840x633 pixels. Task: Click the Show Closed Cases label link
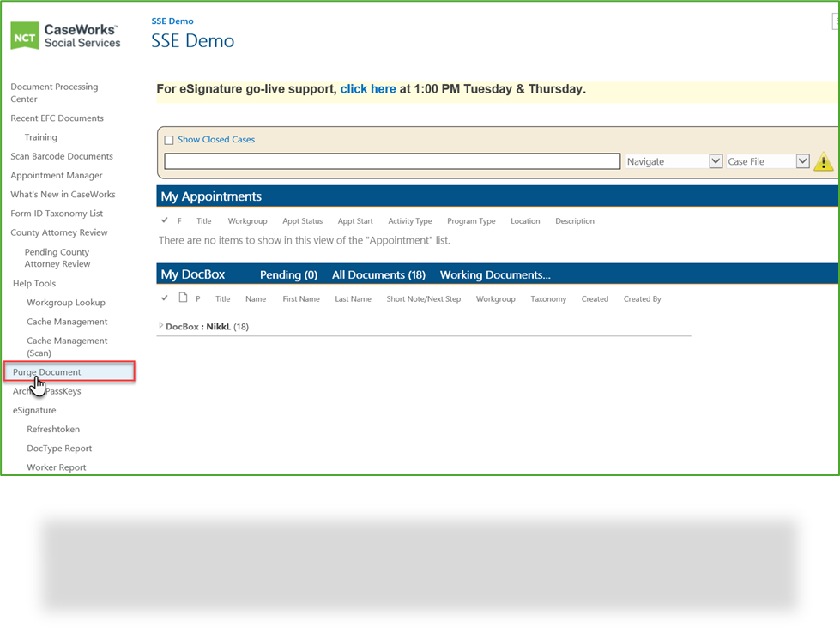point(216,139)
